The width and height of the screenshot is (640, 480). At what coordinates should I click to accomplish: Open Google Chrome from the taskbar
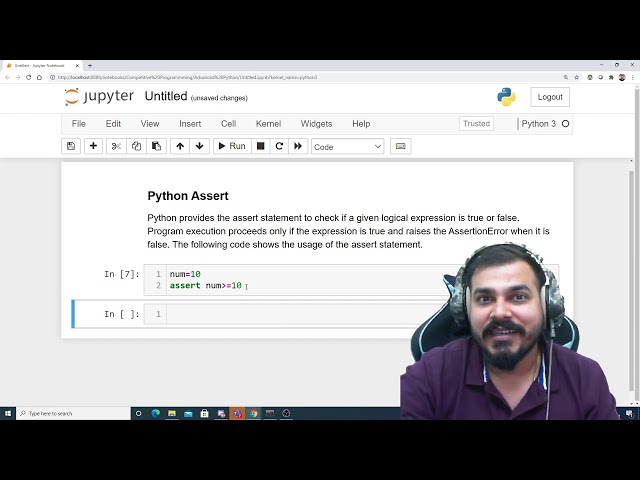click(254, 413)
